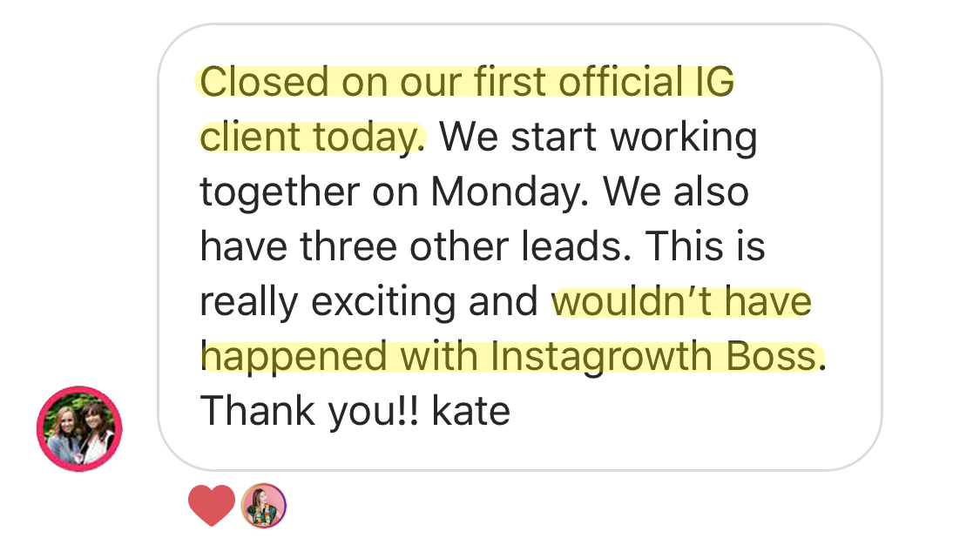Click the word "have" before "three"
The width and height of the screenshot is (980, 558).
(x=245, y=247)
